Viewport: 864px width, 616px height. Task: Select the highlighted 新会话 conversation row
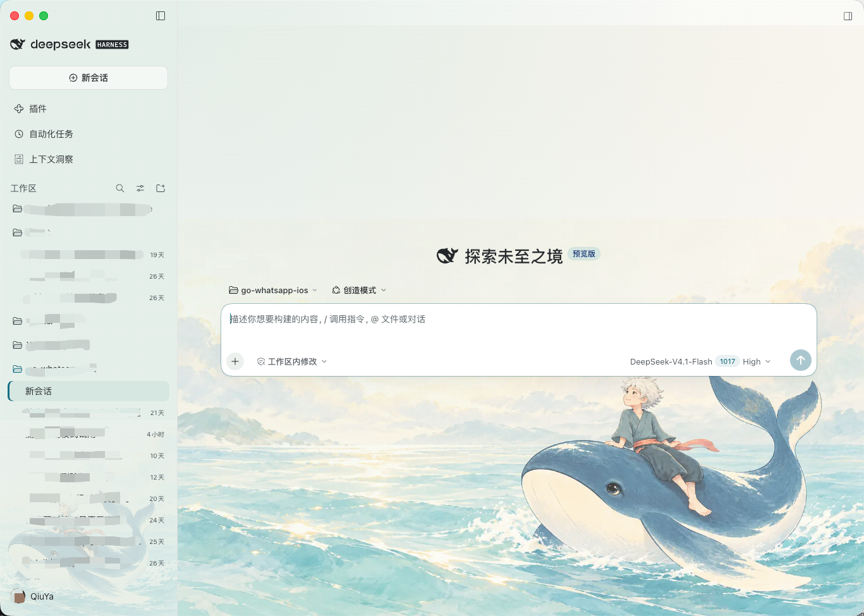click(88, 391)
